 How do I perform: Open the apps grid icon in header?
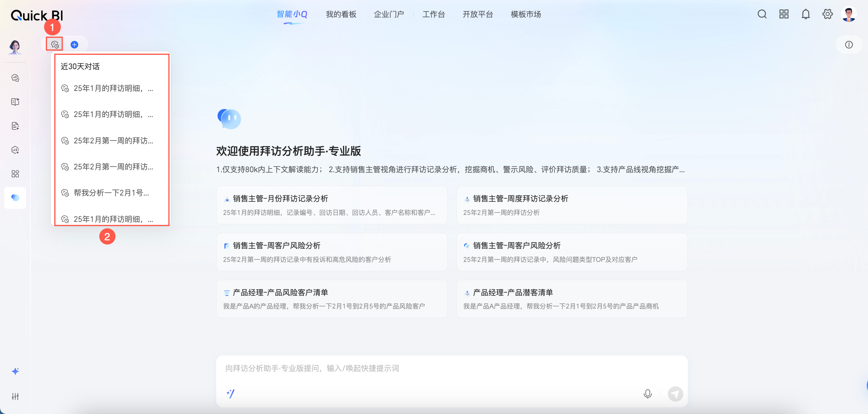point(784,14)
